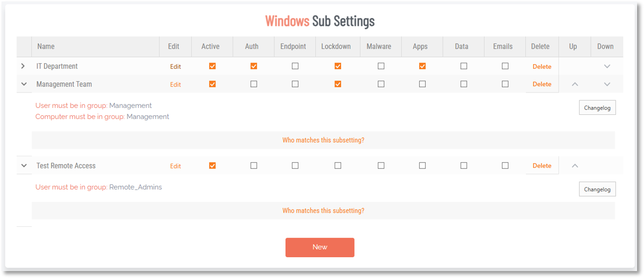Edit the Management Team subsetting

coord(176,85)
